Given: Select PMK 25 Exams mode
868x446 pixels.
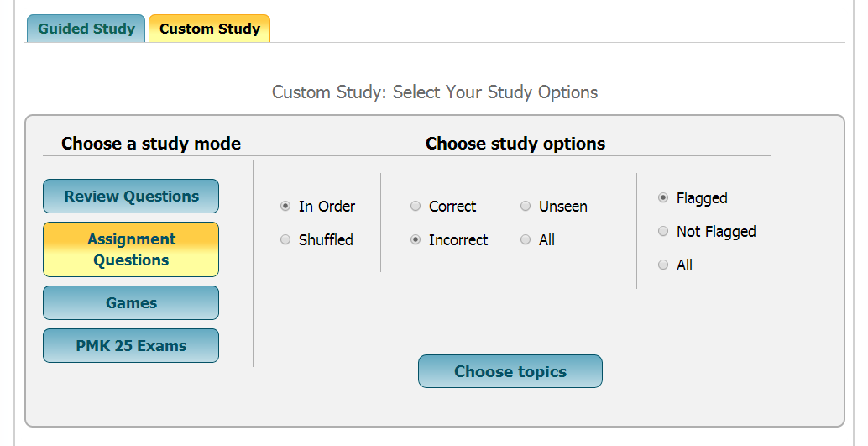Looking at the screenshot, I should point(131,346).
